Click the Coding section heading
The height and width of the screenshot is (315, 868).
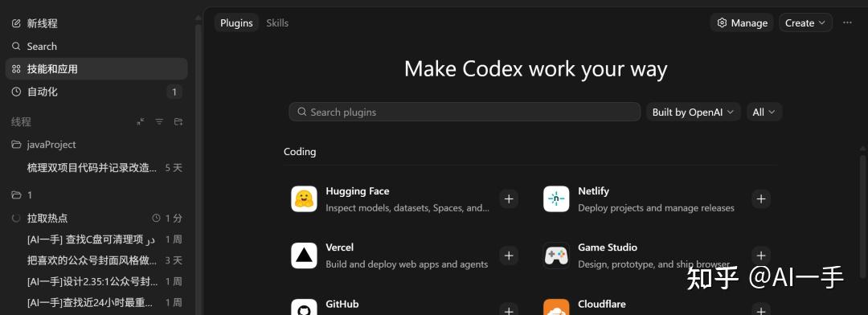click(300, 152)
